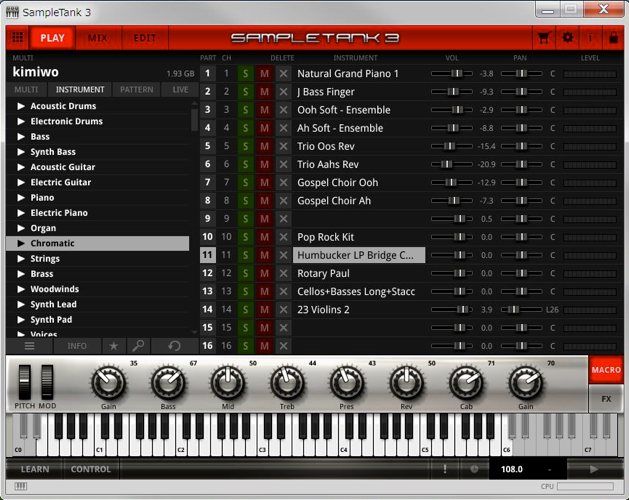Delete the Ooh Soft - Ensemble part
Viewport: 629px width, 500px height.
pyautogui.click(x=283, y=110)
